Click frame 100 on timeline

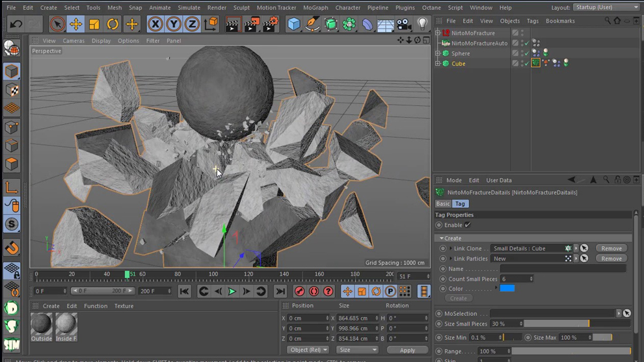[213, 274]
